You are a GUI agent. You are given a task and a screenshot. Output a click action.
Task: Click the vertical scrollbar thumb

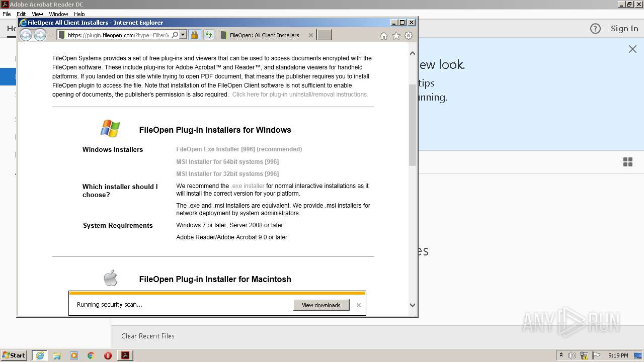[413, 125]
